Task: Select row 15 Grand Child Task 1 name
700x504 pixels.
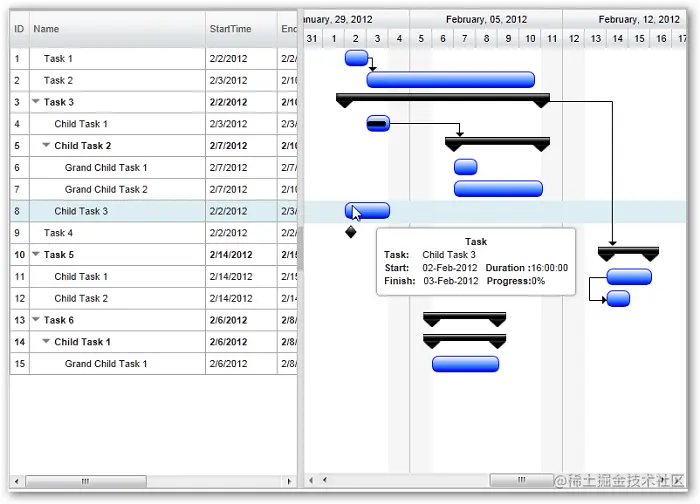Action: coord(106,363)
